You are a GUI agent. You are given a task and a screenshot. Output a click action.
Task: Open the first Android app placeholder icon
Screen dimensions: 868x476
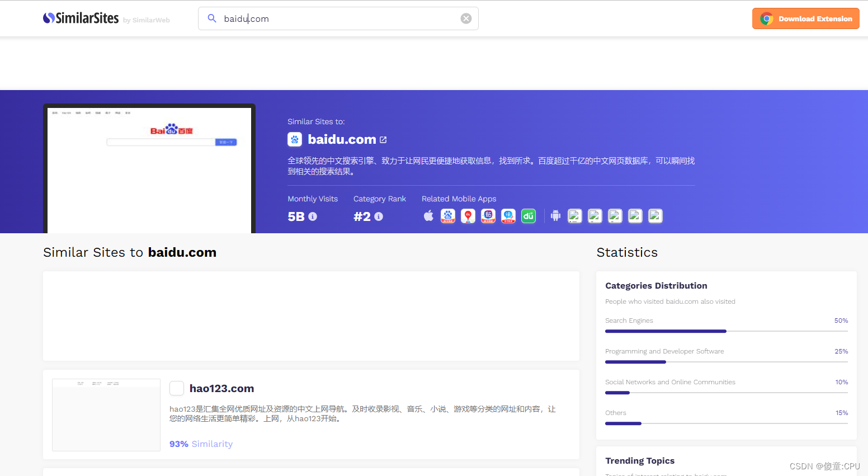click(575, 216)
